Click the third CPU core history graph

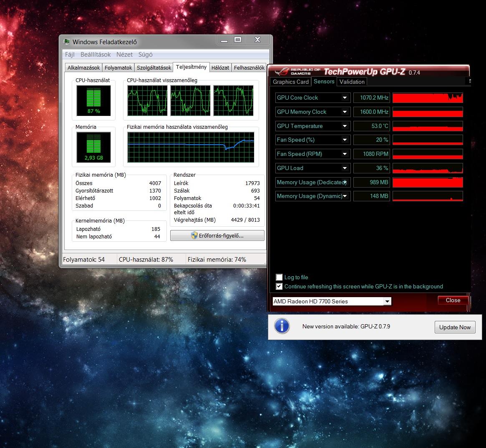point(233,100)
